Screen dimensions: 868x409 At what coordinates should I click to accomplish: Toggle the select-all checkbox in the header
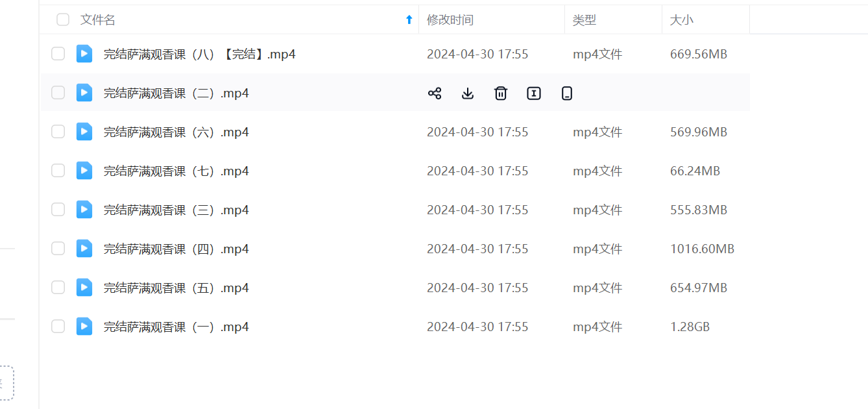pos(63,19)
